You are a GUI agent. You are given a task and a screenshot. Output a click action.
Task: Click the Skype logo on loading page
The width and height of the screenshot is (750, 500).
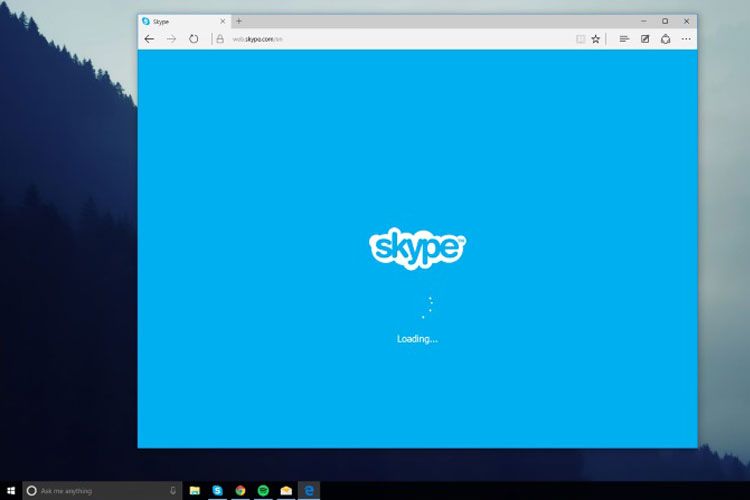point(417,248)
